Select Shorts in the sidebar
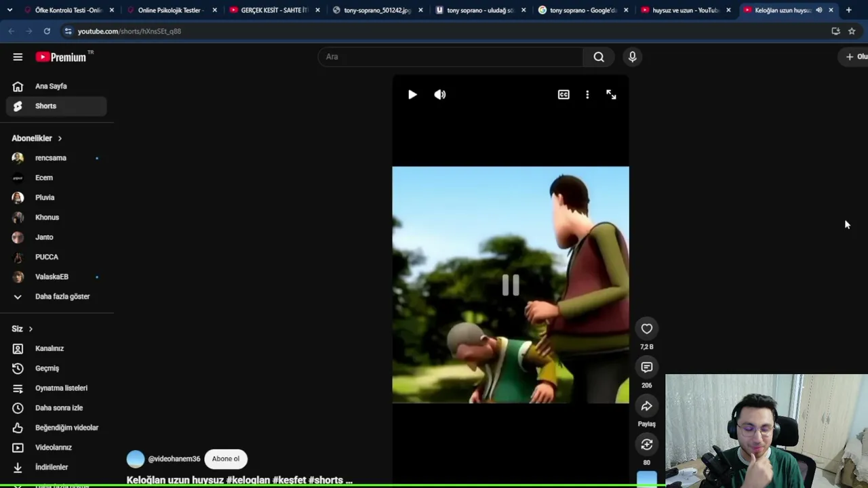Screen dimensions: 868x488 [57, 106]
